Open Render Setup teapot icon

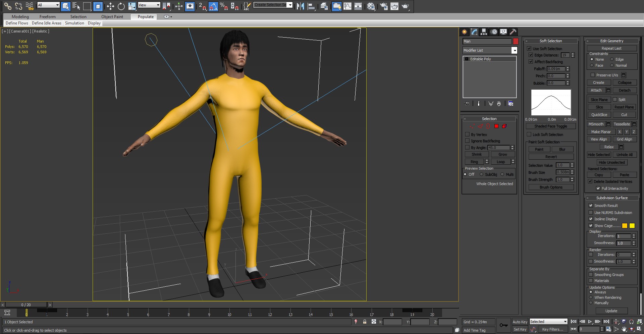point(383,6)
